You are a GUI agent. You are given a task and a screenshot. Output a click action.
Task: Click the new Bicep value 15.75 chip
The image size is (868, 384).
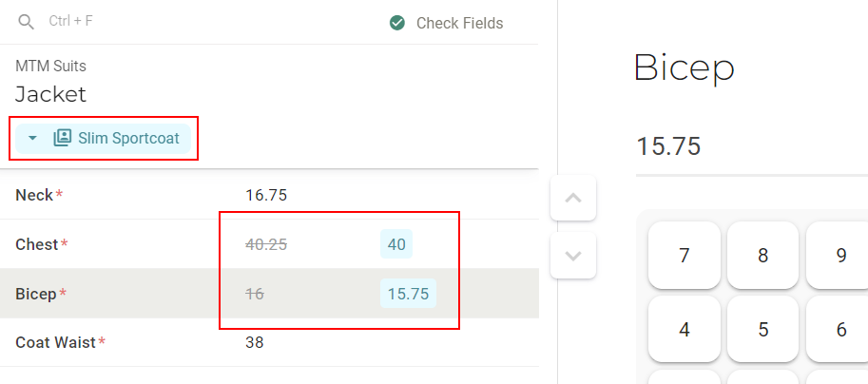point(408,294)
